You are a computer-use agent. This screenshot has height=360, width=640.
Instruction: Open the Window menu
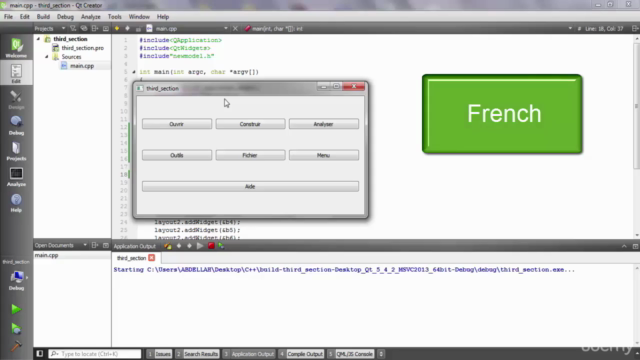coord(139,17)
